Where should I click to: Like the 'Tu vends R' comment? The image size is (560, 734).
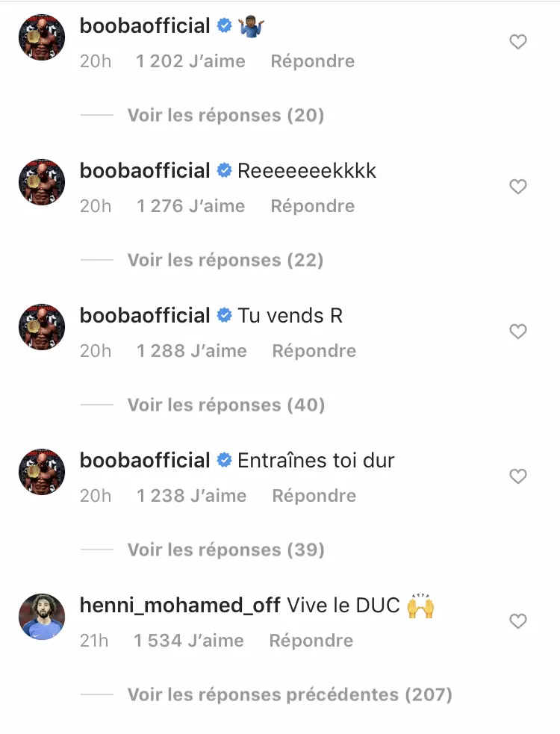tap(518, 332)
